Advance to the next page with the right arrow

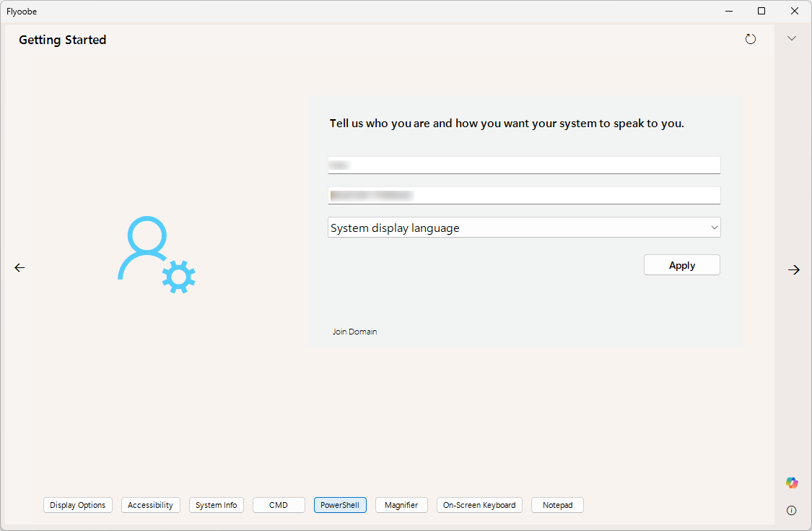(x=793, y=269)
